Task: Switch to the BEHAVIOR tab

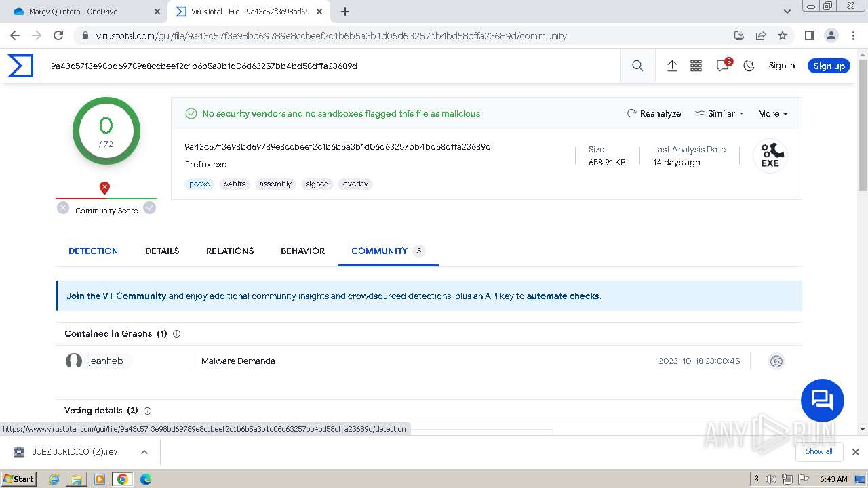Action: 302,251
